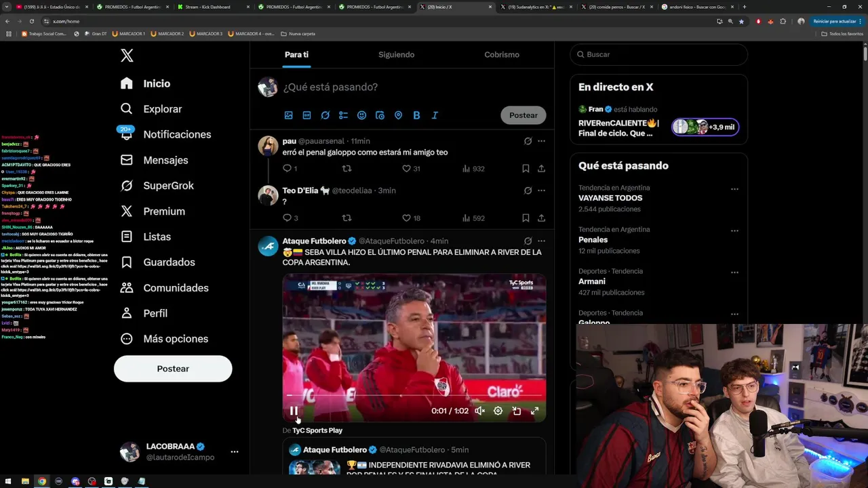This screenshot has width=868, height=488.
Task: Open Notificaciones with 20+ badge
Action: (x=165, y=134)
